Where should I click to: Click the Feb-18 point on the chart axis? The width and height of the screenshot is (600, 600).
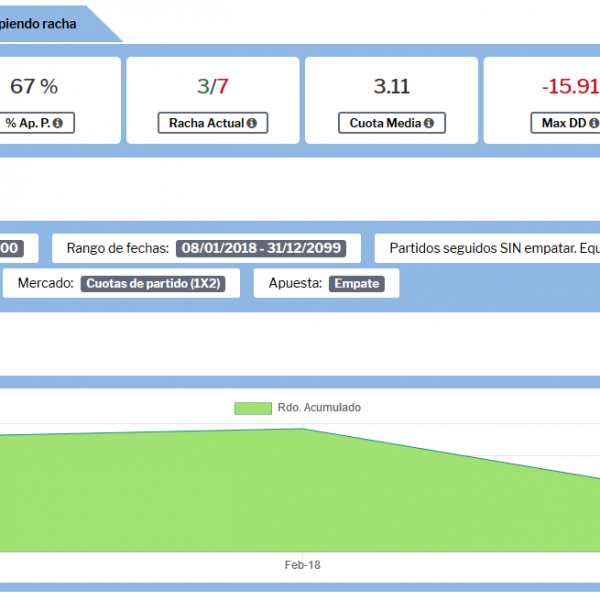302,565
